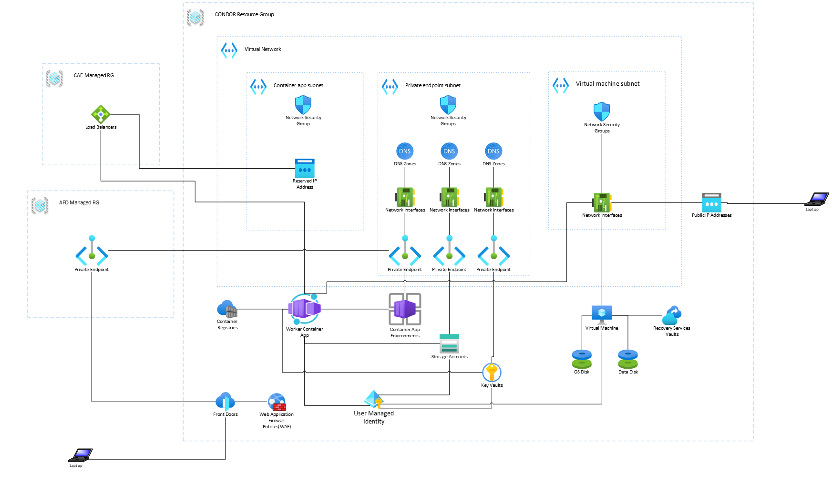
Task: Select the 'CAE Managed RG' text
Action: [x=94, y=75]
